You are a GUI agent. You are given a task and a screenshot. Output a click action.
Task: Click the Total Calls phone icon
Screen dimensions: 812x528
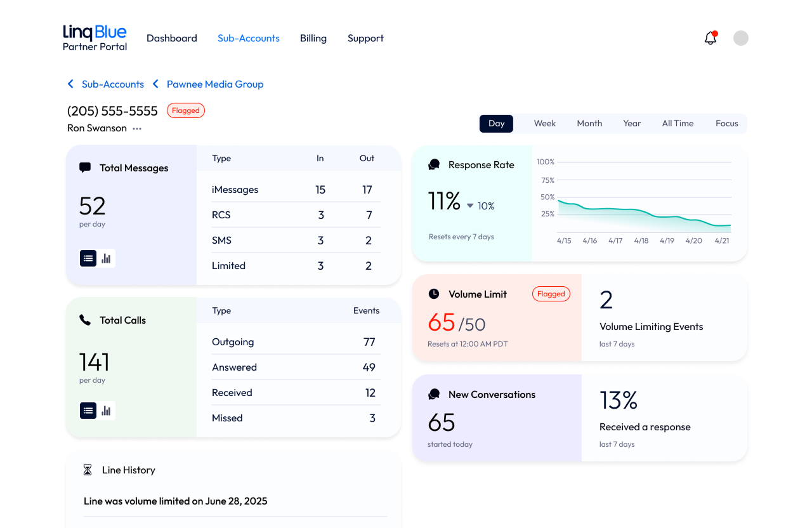click(85, 320)
